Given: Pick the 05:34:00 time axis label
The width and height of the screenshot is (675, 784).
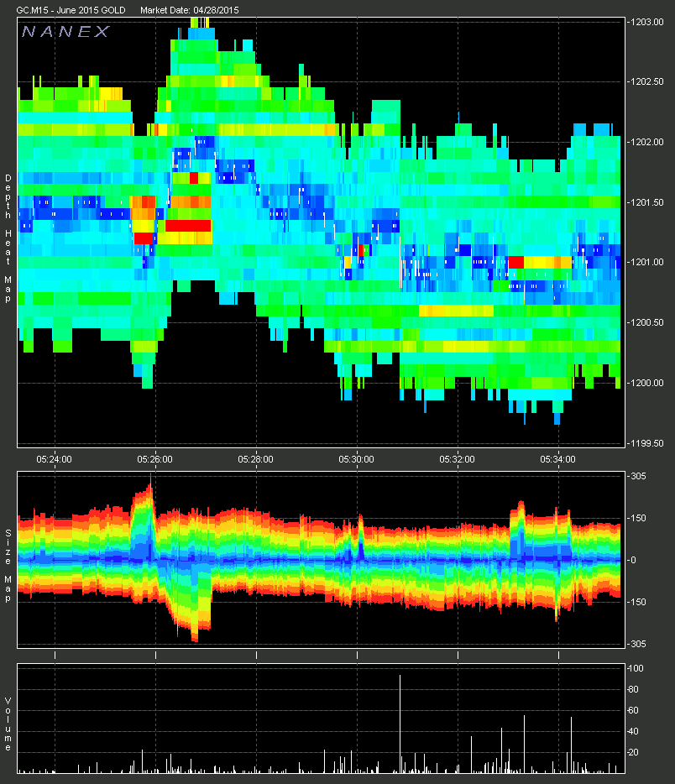Looking at the screenshot, I should pos(558,459).
